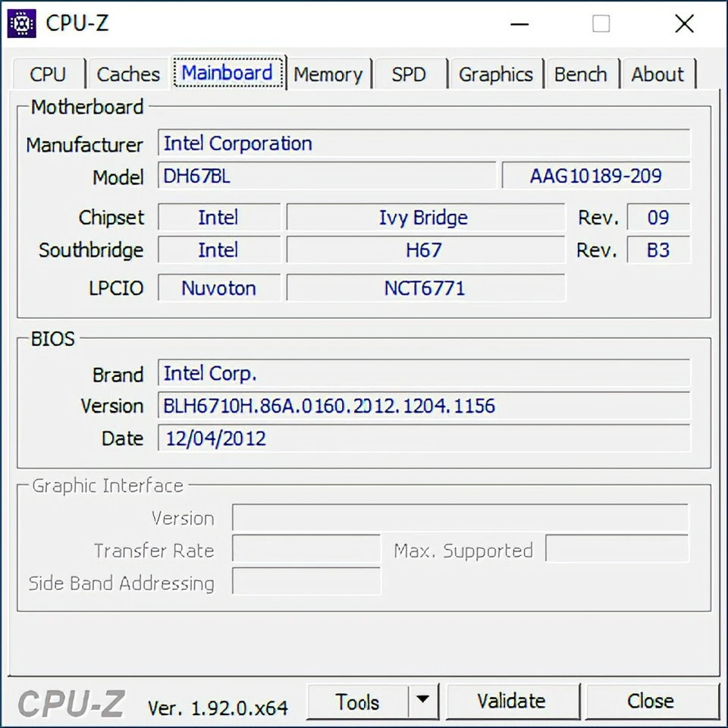
Task: Select the Chipset field showing Ivy Bridge
Action: coord(425,218)
